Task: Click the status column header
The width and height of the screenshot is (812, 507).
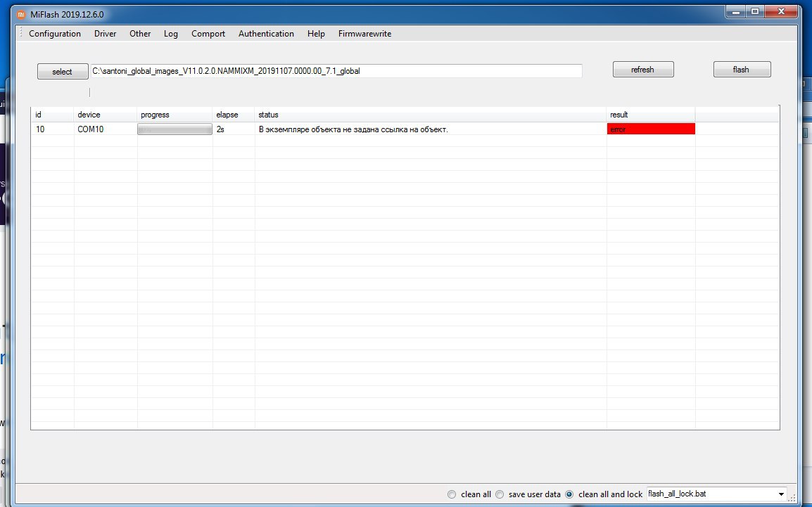Action: click(431, 115)
